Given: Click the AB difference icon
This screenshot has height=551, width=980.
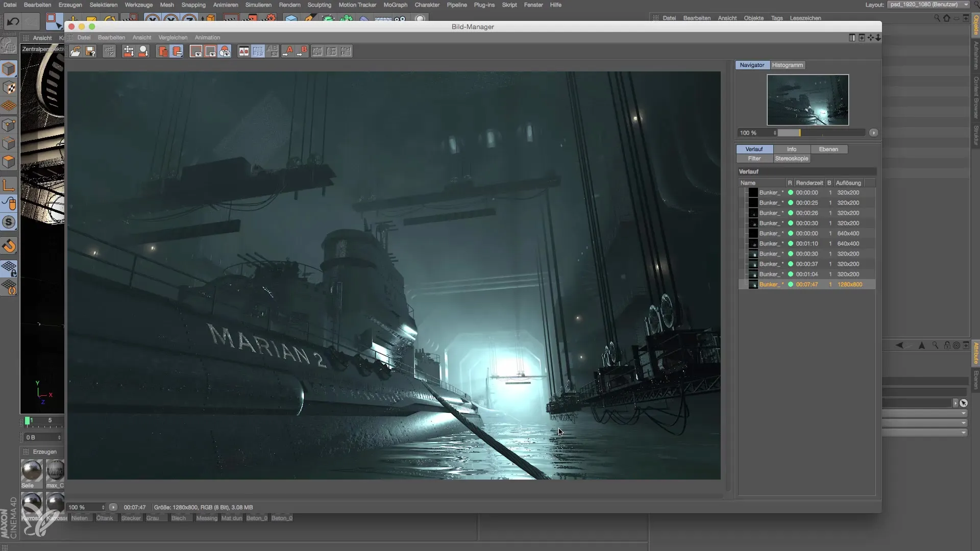Looking at the screenshot, I should tap(332, 52).
